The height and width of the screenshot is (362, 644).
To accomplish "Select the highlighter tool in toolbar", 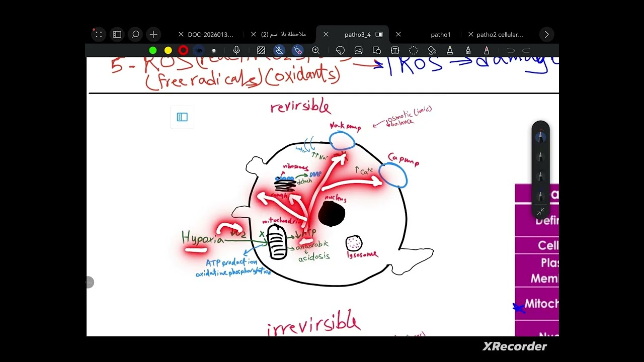I will (x=468, y=50).
